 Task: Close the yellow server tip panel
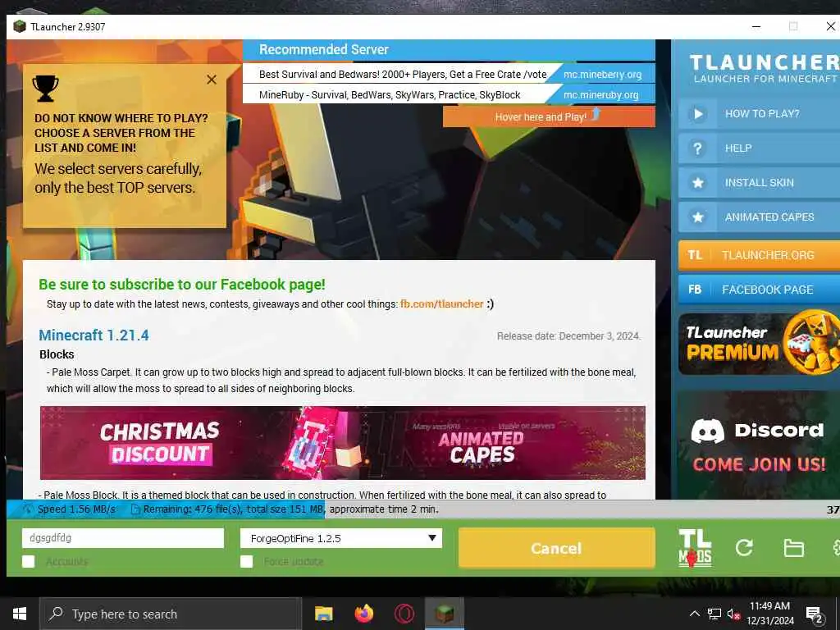(212, 80)
